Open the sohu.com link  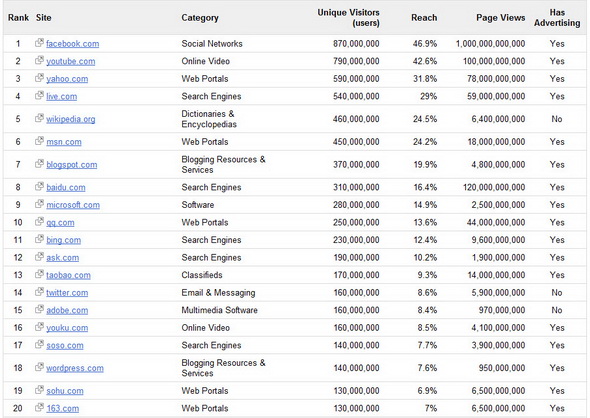(65, 391)
